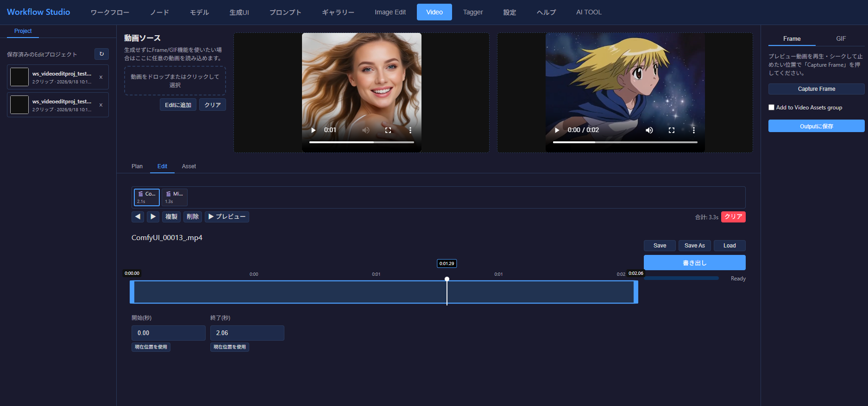
Task: Click the 削除 delete button
Action: coord(193,216)
